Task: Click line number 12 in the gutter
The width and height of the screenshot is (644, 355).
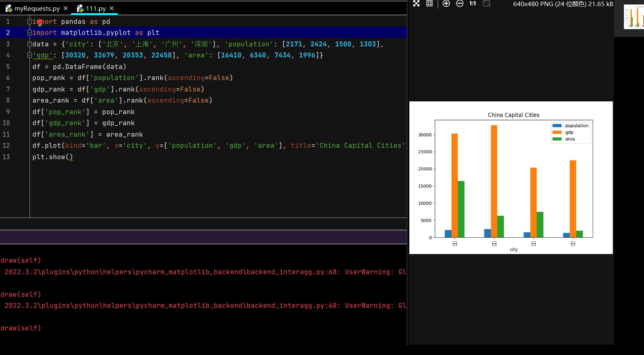Action: click(6, 145)
